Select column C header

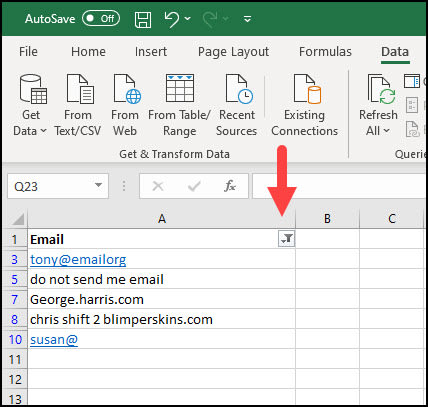click(x=392, y=219)
